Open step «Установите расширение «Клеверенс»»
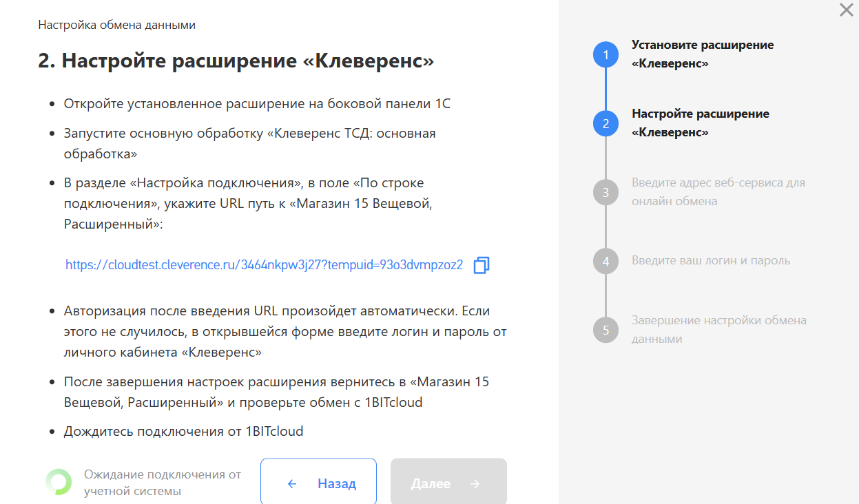The image size is (859, 504). pos(703,54)
